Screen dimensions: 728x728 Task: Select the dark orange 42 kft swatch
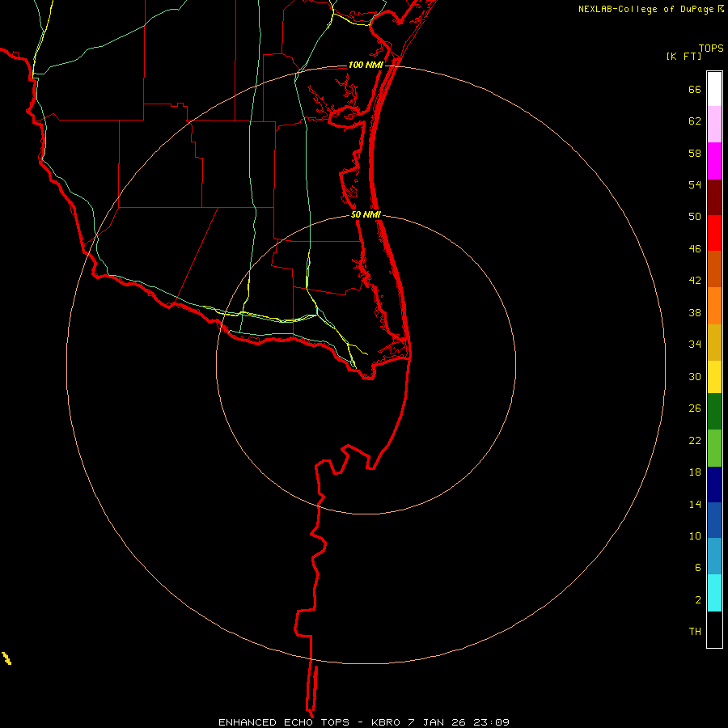(714, 269)
